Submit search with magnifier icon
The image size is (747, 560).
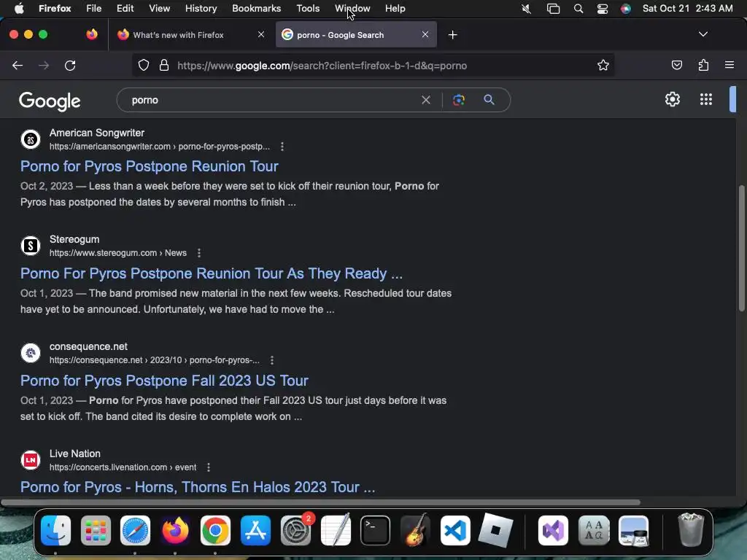489,100
